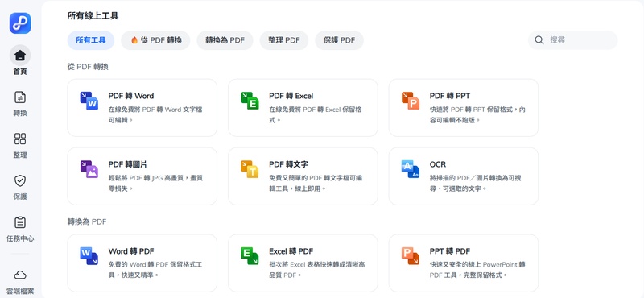
Task: Go to 首頁 home sidebar icon
Action: click(x=20, y=55)
